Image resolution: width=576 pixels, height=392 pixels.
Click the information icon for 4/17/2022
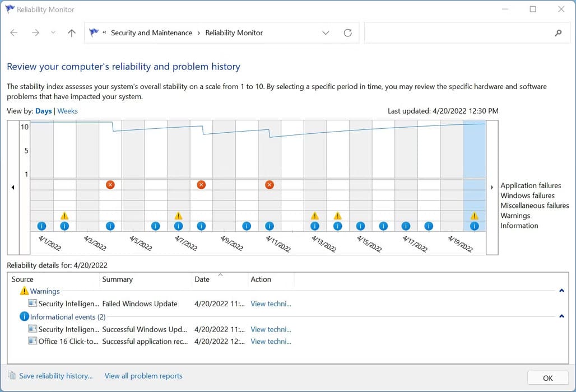coord(406,226)
